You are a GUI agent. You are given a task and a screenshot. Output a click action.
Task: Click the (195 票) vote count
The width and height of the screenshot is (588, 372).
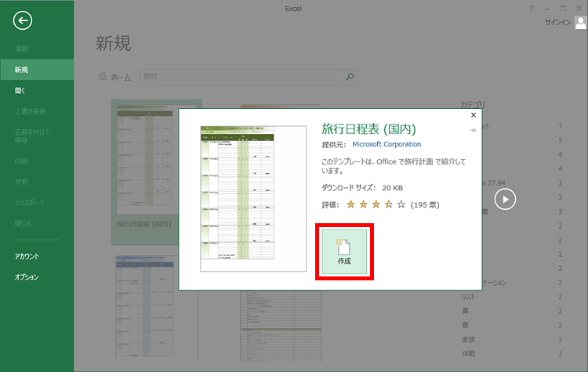(425, 205)
